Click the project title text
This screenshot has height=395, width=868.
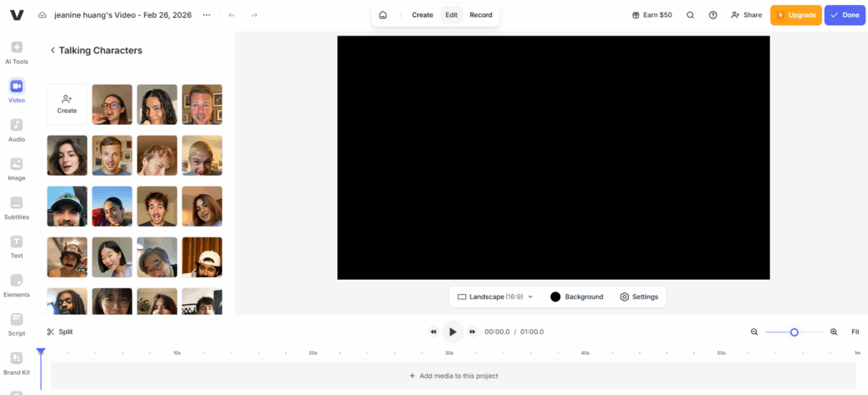(x=123, y=15)
